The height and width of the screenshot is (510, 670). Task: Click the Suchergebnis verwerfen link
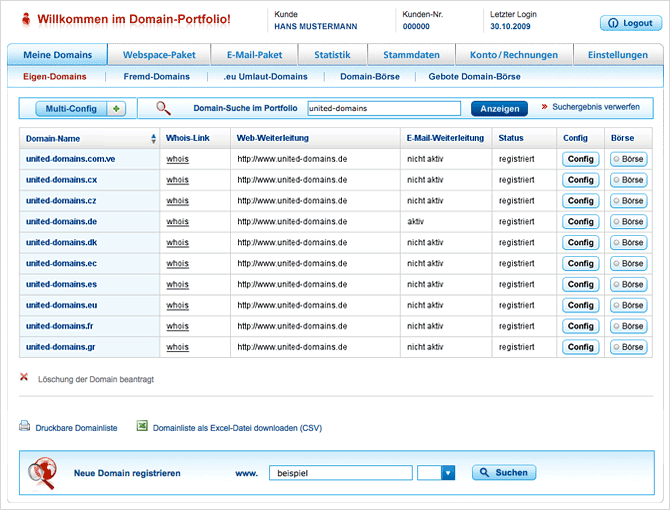tap(596, 107)
